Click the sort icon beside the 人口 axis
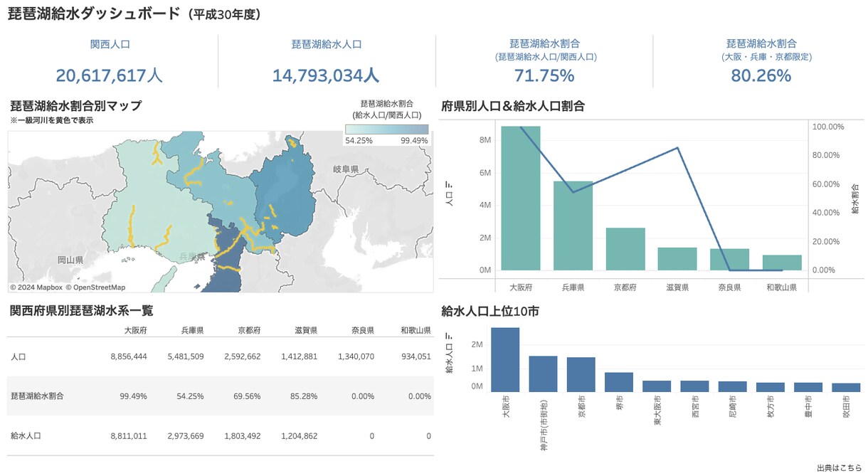 click(x=449, y=183)
